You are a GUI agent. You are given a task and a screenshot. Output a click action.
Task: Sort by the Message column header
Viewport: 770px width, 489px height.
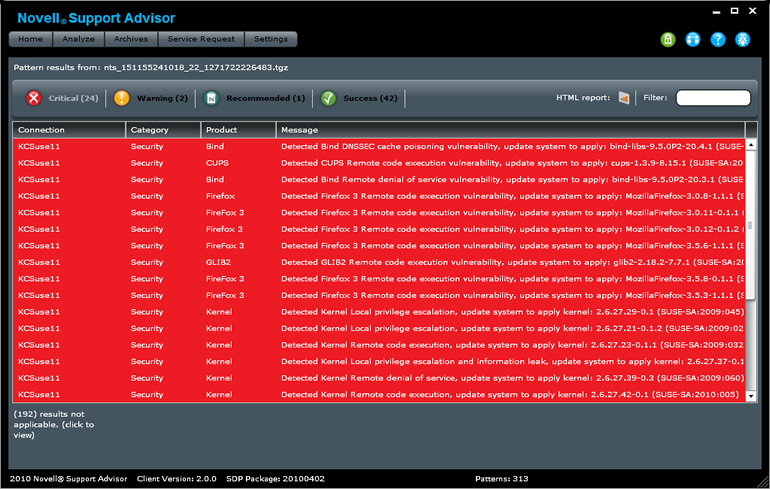click(x=510, y=130)
